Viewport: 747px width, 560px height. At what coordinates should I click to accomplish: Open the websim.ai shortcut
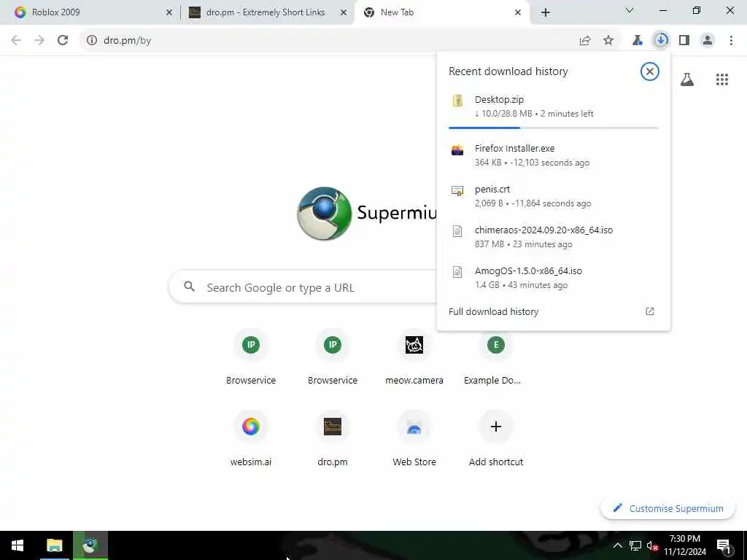pos(251,440)
